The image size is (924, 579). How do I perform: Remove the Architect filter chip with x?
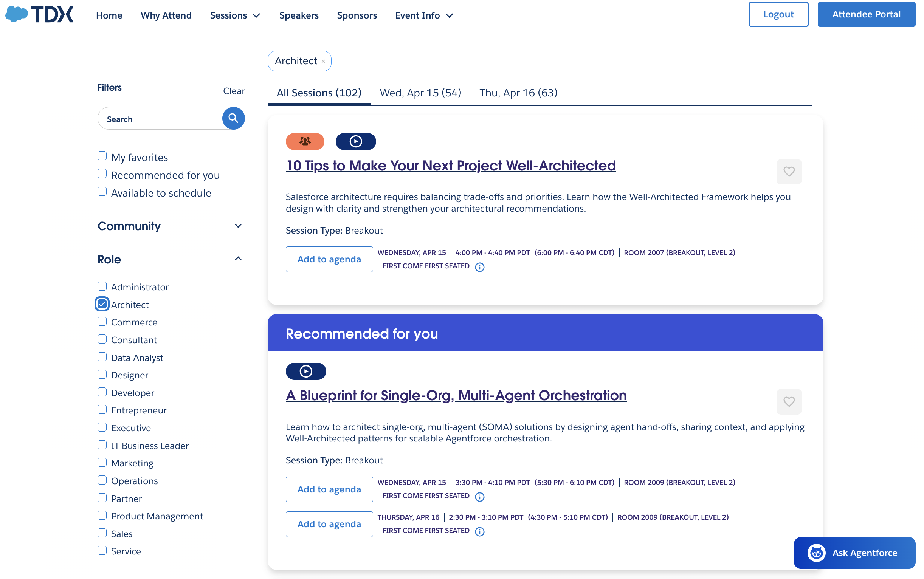pyautogui.click(x=323, y=61)
